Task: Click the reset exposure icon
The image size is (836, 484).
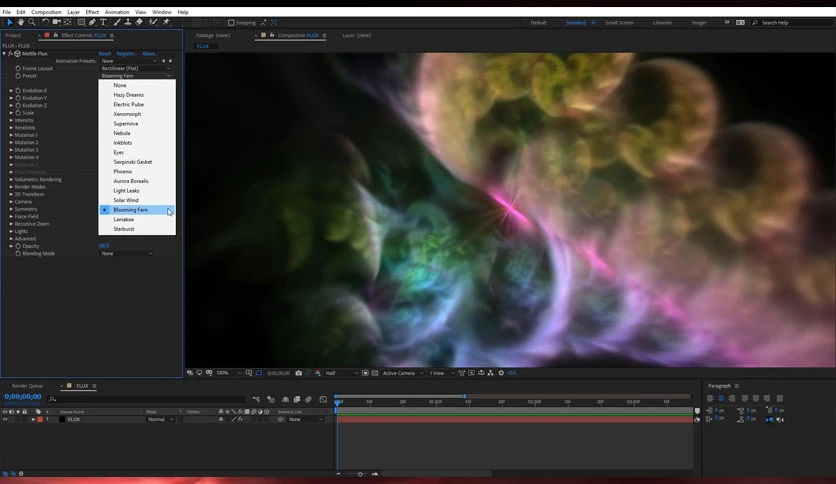Action: [x=501, y=373]
